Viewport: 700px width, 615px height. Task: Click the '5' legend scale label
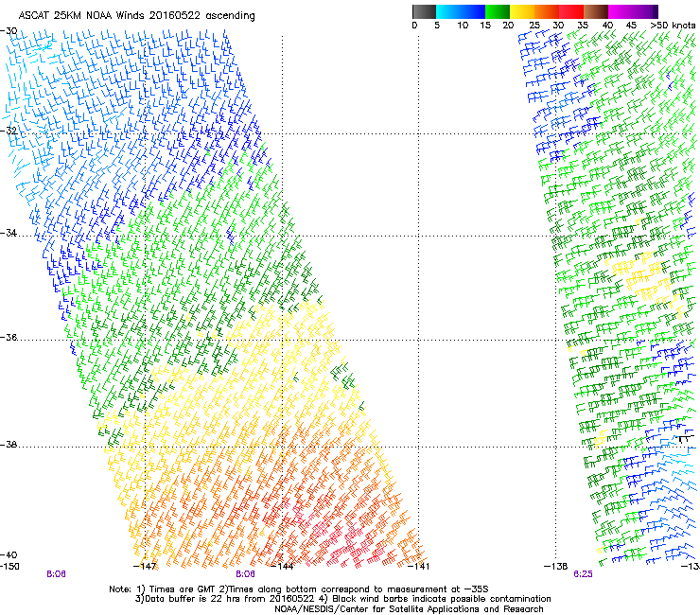(x=437, y=25)
